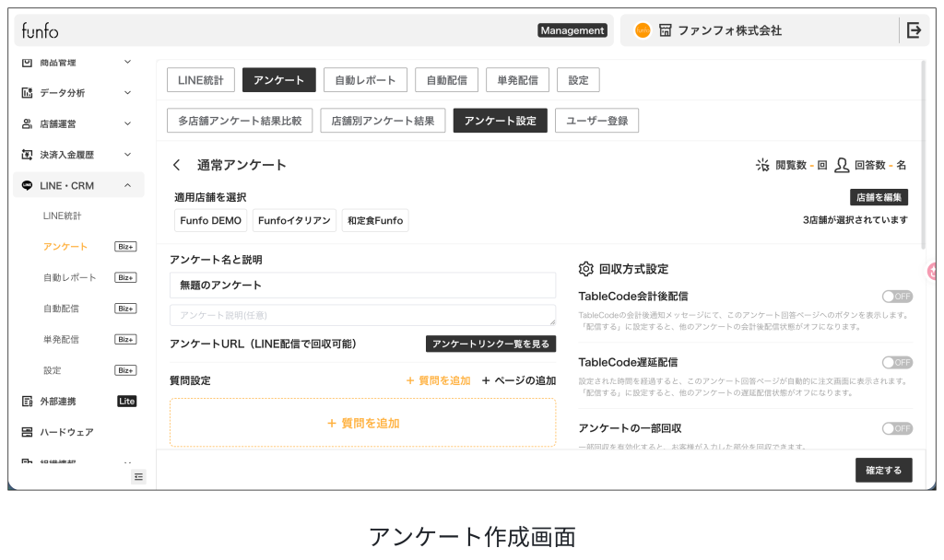The height and width of the screenshot is (560, 944).
Task: Turn on アンケートの一部回収 switch
Action: (896, 428)
